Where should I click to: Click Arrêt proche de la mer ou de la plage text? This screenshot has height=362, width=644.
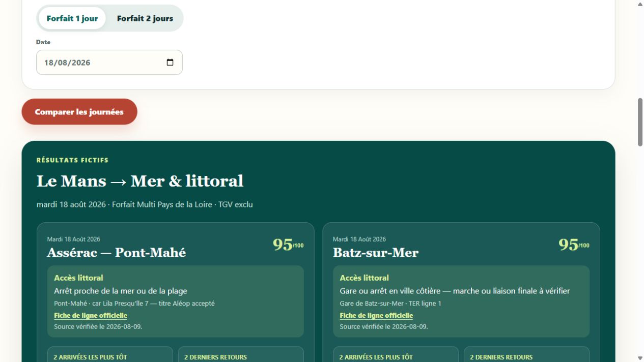[x=121, y=291]
